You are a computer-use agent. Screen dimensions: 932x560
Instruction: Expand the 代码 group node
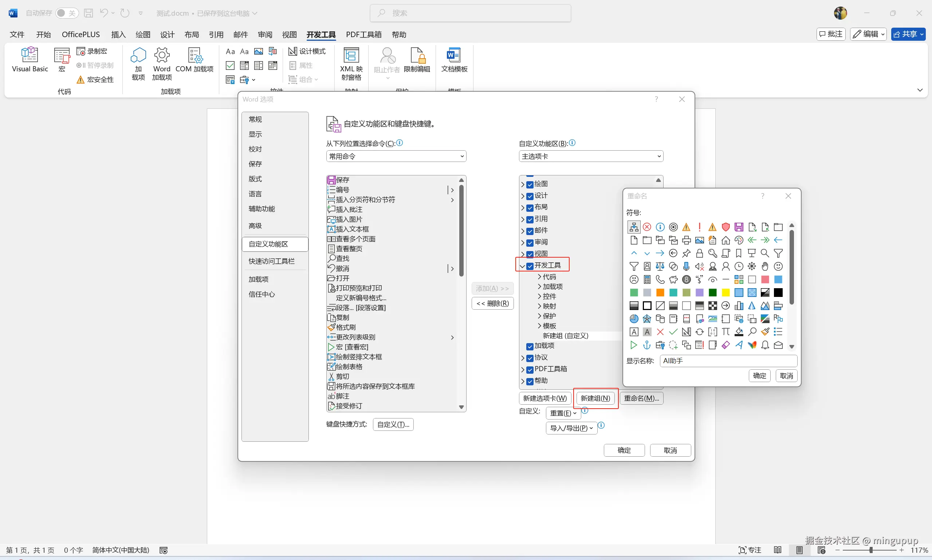point(540,277)
